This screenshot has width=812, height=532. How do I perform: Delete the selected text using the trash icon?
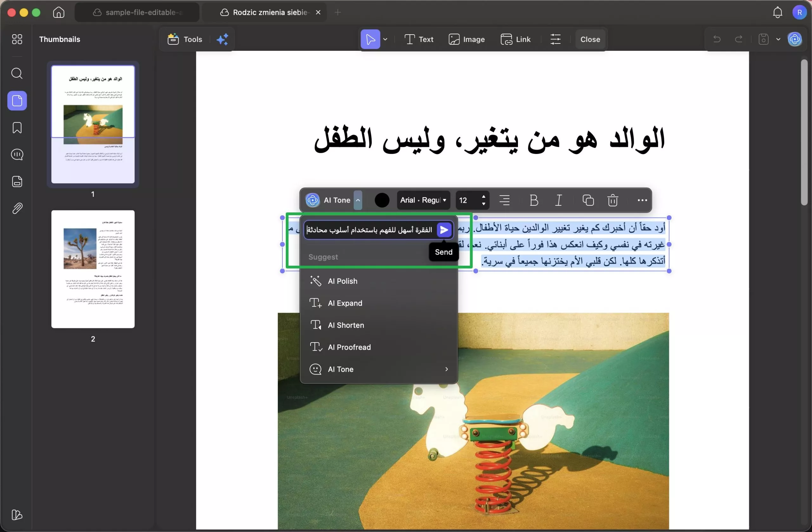(x=612, y=200)
